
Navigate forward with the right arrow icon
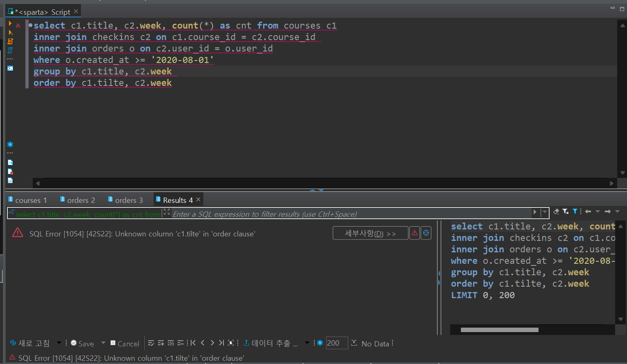608,211
